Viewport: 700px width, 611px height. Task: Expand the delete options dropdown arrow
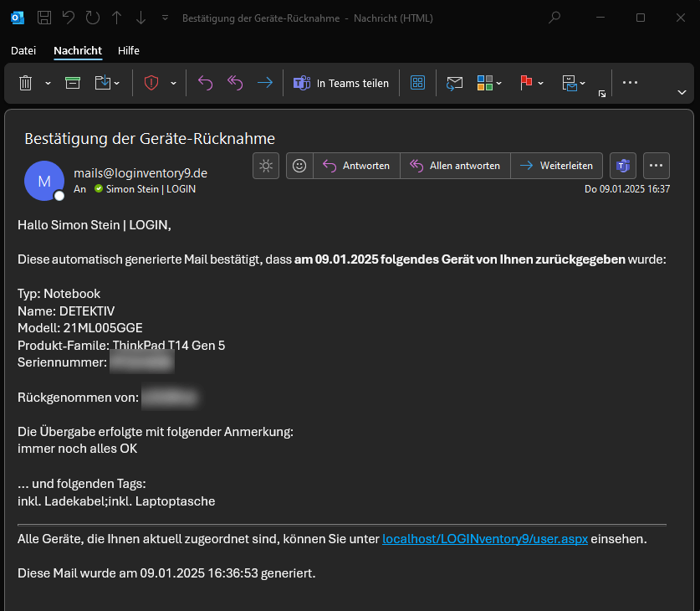pos(48,83)
